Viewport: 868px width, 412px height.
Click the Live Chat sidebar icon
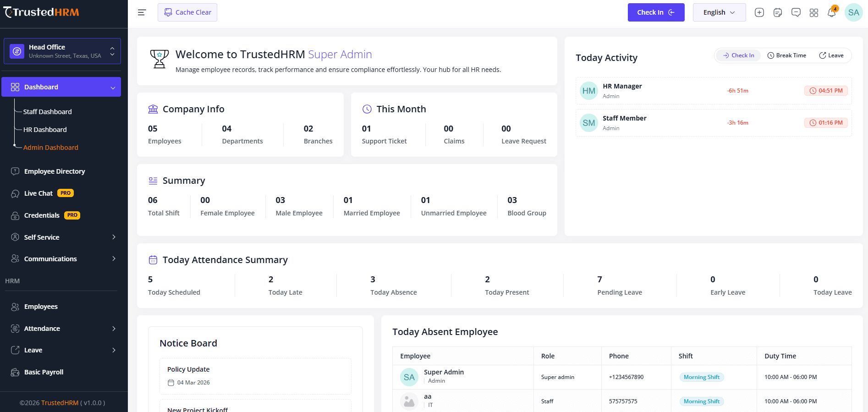(x=15, y=193)
